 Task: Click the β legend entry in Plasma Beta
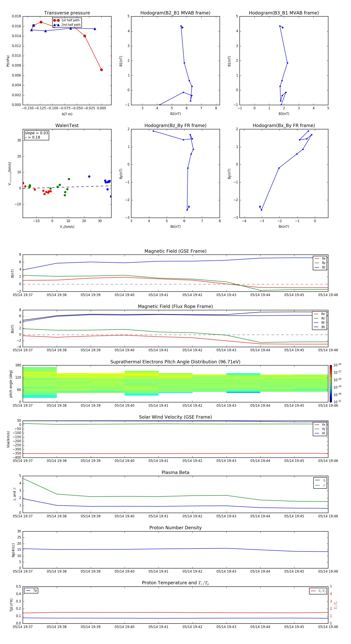(320, 485)
